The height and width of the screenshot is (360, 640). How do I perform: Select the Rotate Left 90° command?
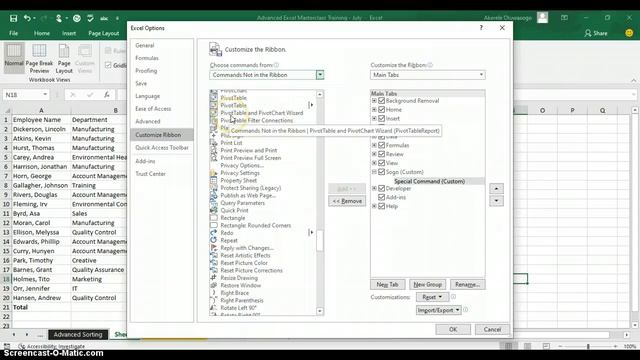(x=238, y=308)
